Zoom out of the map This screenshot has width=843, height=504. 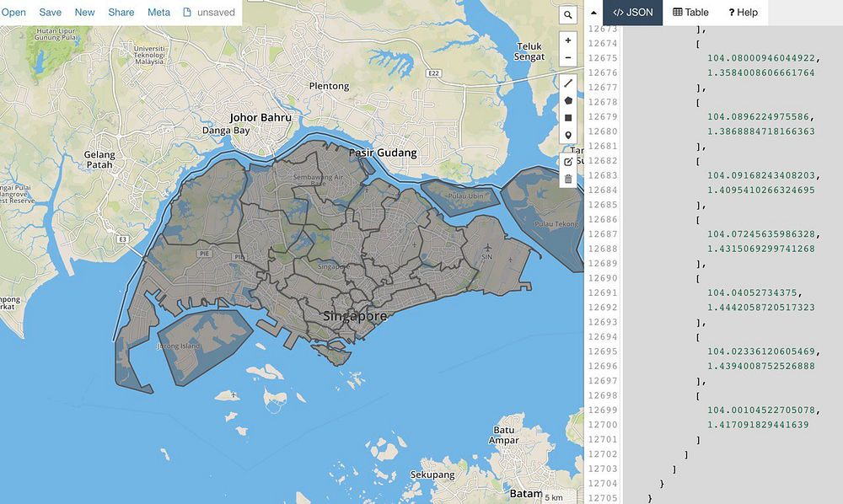tap(567, 58)
